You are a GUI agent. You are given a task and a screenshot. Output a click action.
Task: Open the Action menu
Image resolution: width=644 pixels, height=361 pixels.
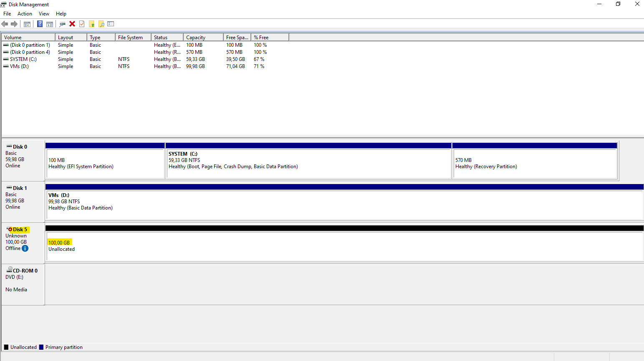click(x=25, y=14)
